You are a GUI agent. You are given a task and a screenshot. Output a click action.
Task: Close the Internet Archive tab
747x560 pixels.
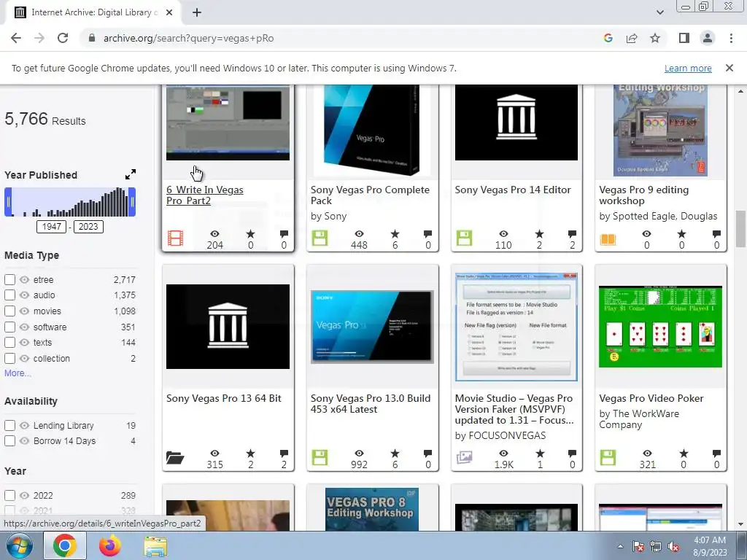tap(169, 12)
